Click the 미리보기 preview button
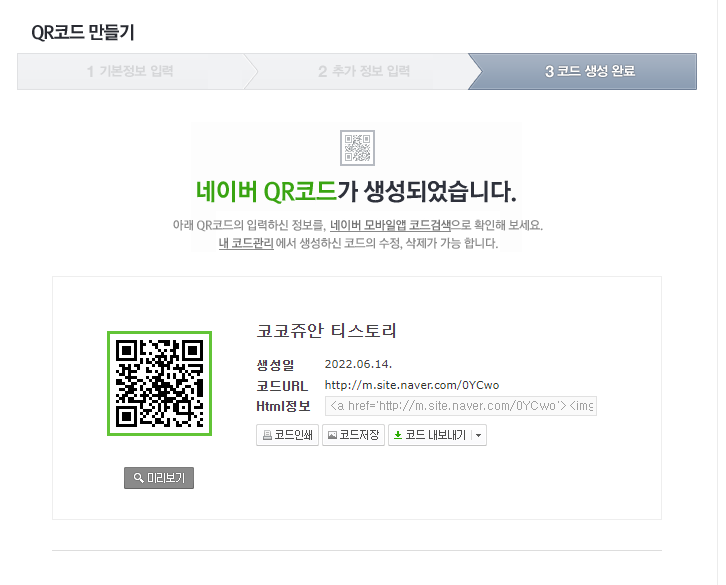Screen dimensions: 726x585 coord(159,478)
